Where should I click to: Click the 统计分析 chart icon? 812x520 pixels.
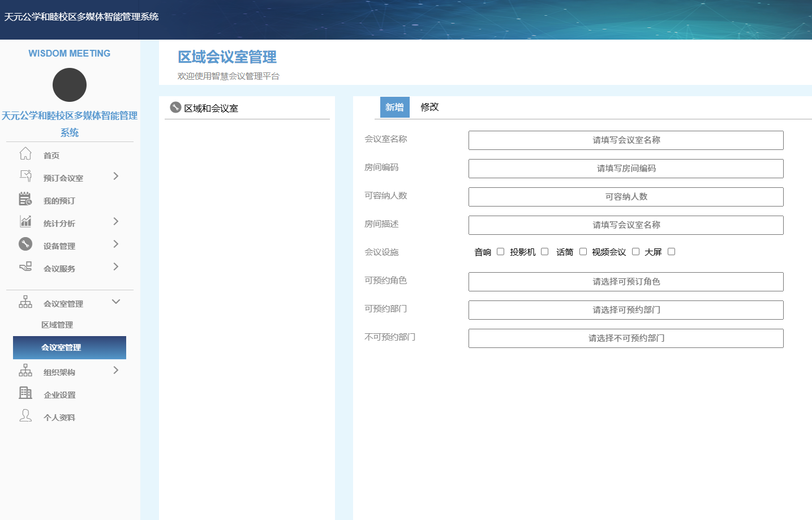(25, 221)
